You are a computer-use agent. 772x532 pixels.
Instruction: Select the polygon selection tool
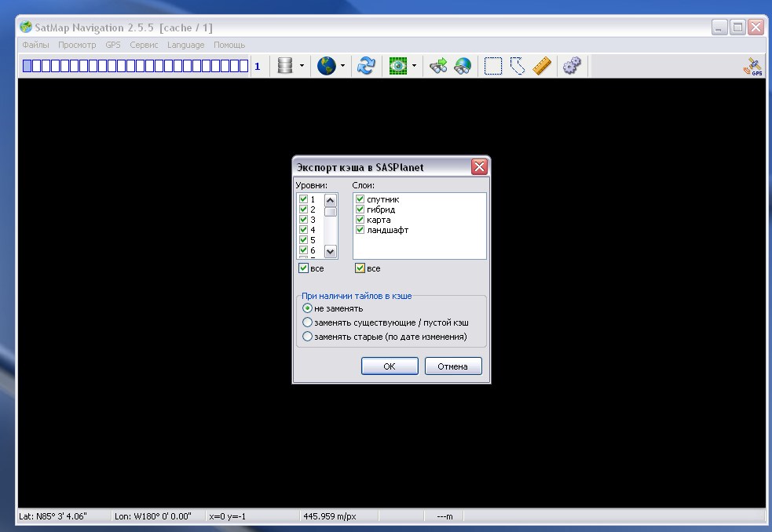tap(518, 65)
